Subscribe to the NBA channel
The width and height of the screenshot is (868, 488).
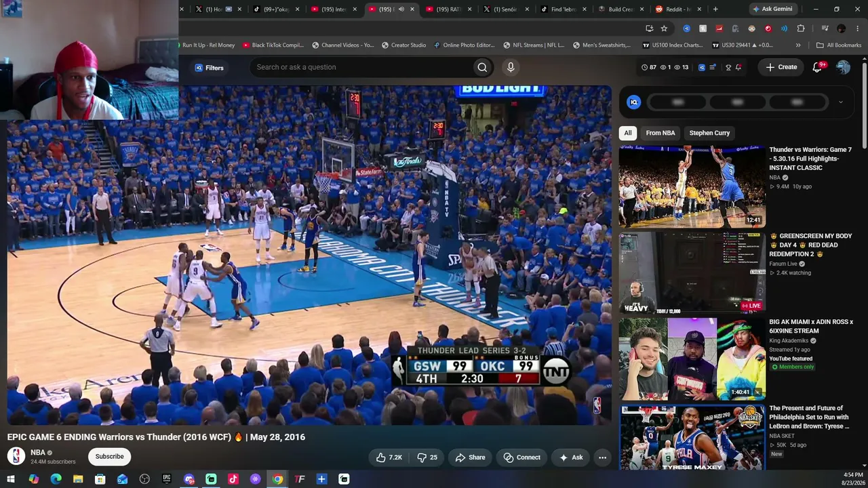109,457
